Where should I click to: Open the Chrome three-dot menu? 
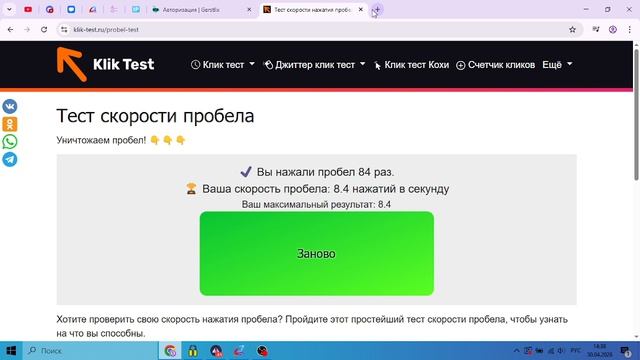point(629,29)
